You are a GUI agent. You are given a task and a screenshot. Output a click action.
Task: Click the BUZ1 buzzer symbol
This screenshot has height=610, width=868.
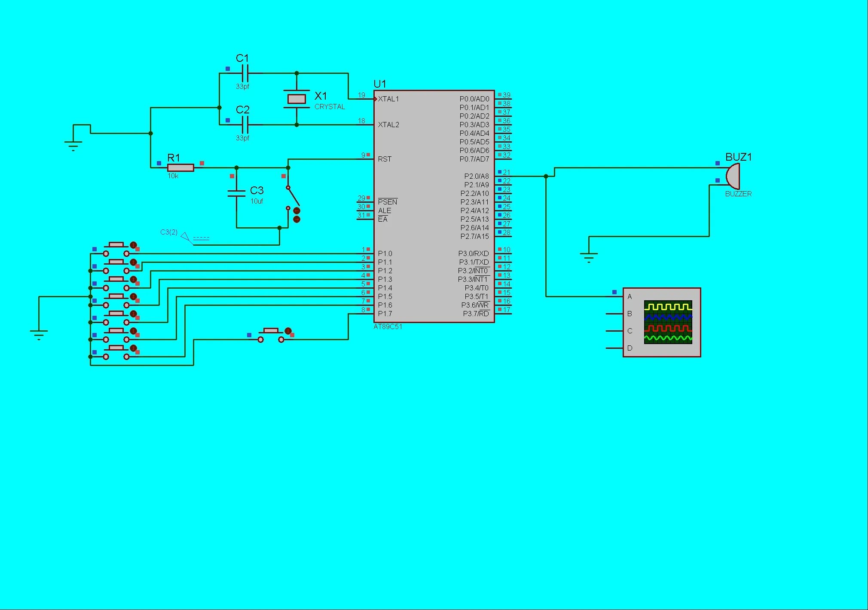(733, 177)
